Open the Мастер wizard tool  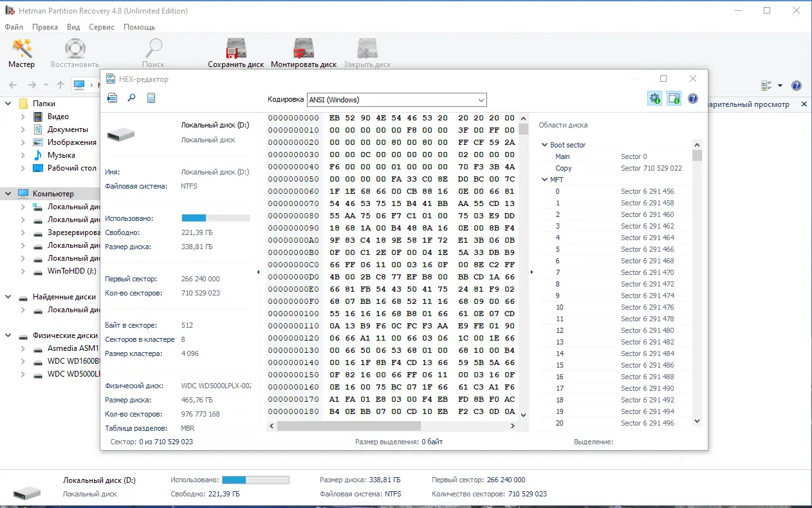point(22,53)
